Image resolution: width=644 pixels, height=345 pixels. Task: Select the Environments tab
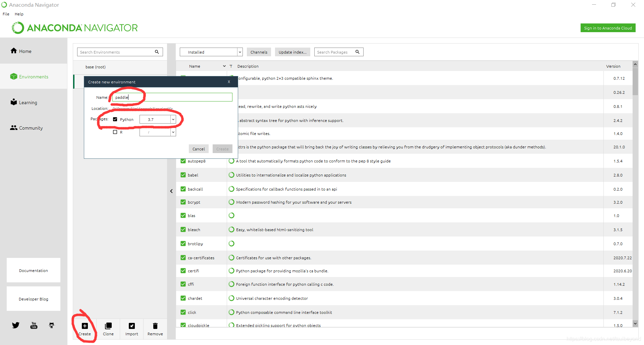34,76
